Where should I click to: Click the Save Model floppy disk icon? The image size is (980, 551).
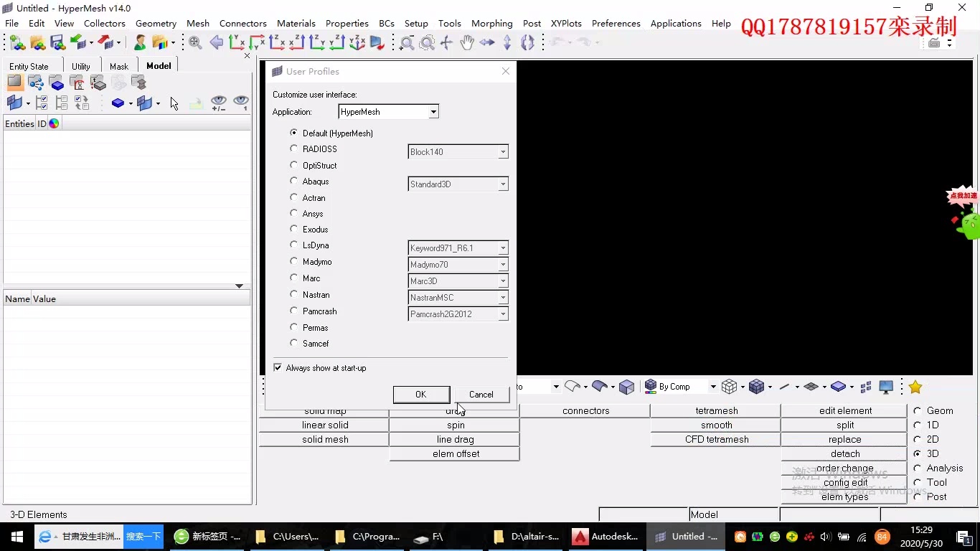(57, 43)
